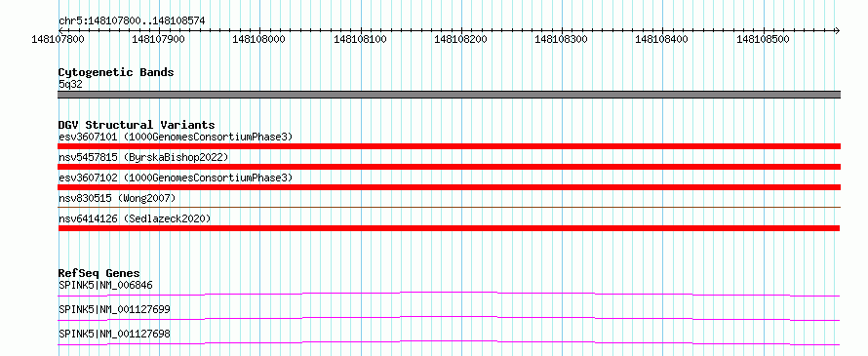Open variant nsv6414126 (Sedlazeck2020) label
This screenshot has width=868, height=356.
coord(135,218)
